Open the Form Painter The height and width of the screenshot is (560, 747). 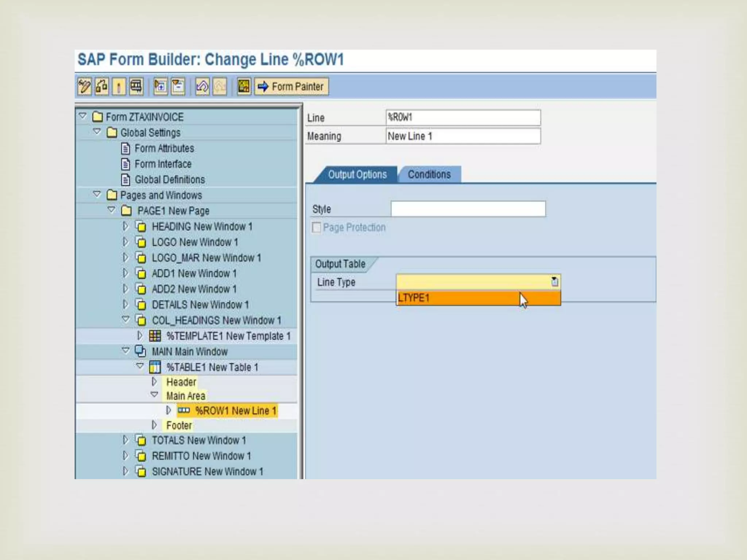291,87
